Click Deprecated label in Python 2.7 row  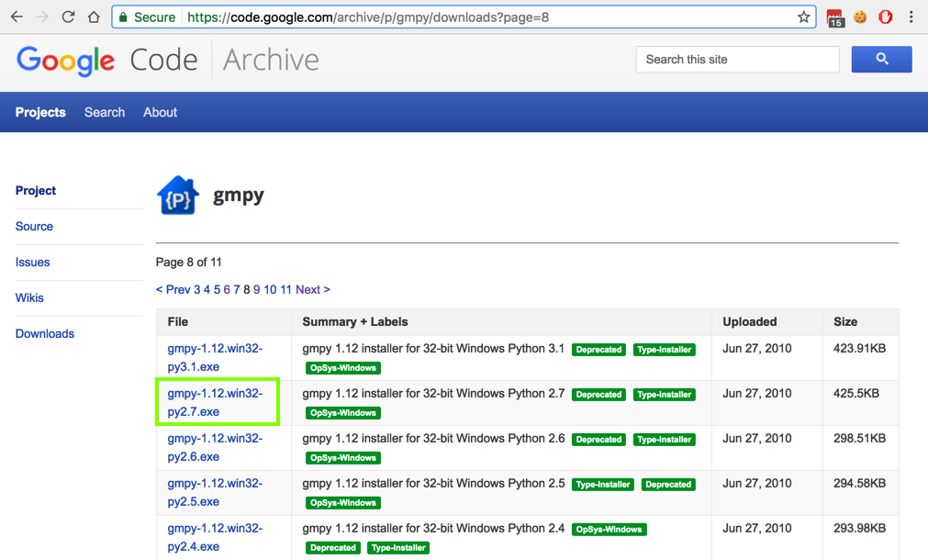pos(599,395)
